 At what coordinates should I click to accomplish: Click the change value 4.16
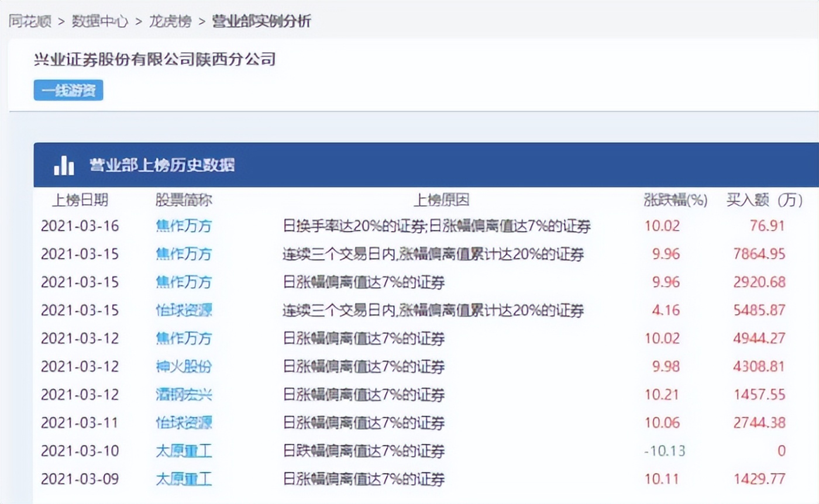click(666, 310)
